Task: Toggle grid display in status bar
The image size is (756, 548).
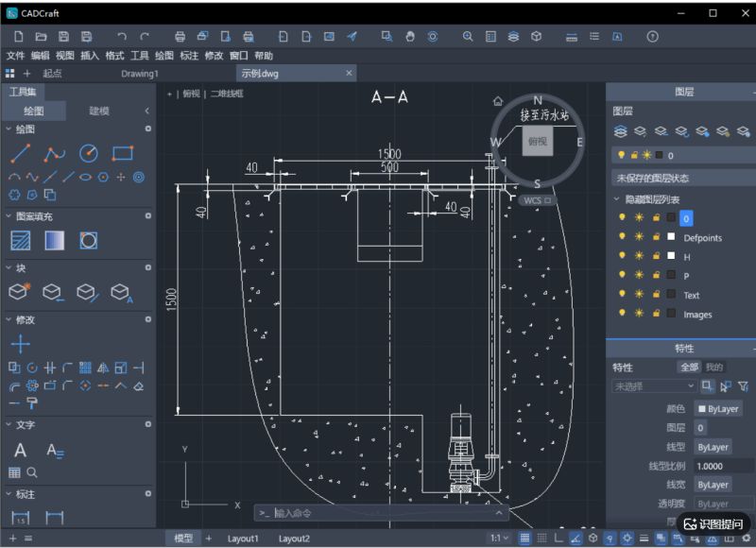Action: pos(524,538)
